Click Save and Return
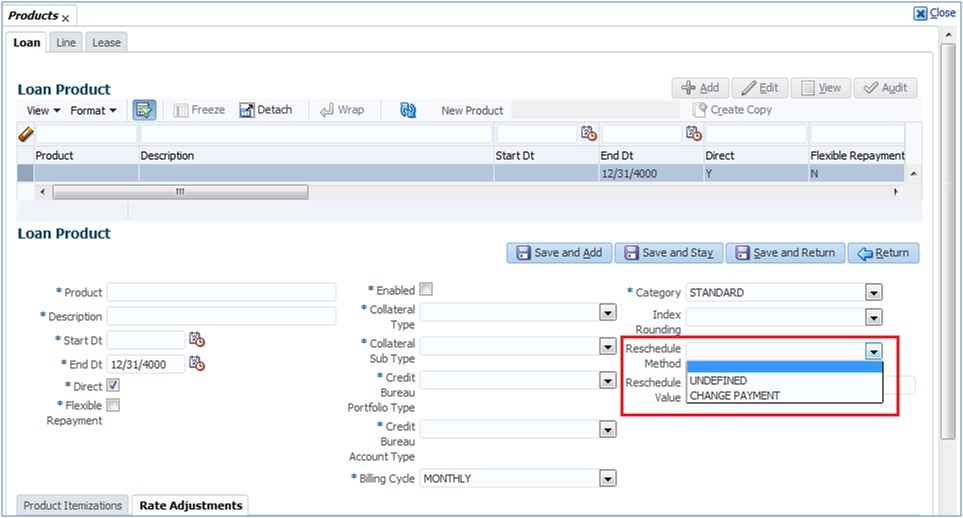This screenshot has height=518, width=963. [786, 253]
